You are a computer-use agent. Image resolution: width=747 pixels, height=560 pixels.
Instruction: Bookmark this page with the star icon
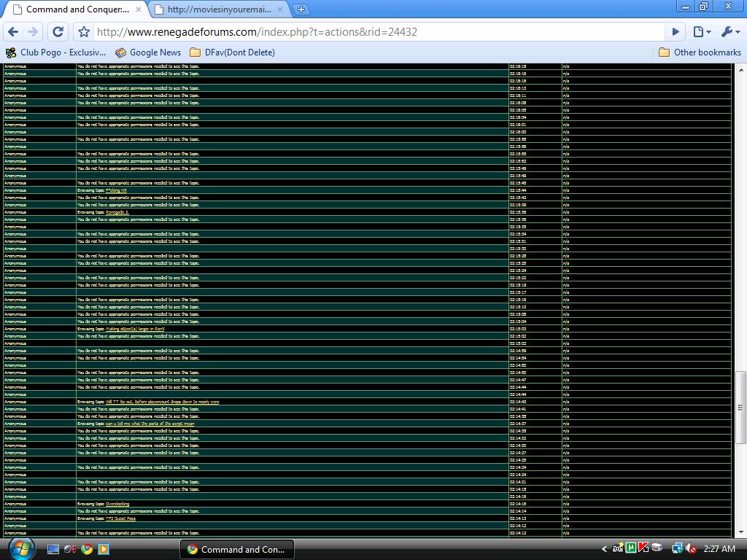84,31
